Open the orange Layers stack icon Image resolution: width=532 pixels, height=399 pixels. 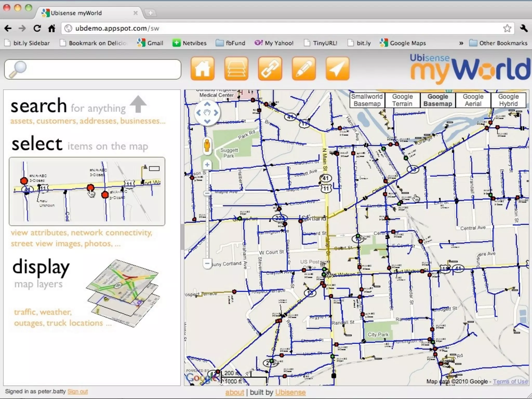coord(236,69)
